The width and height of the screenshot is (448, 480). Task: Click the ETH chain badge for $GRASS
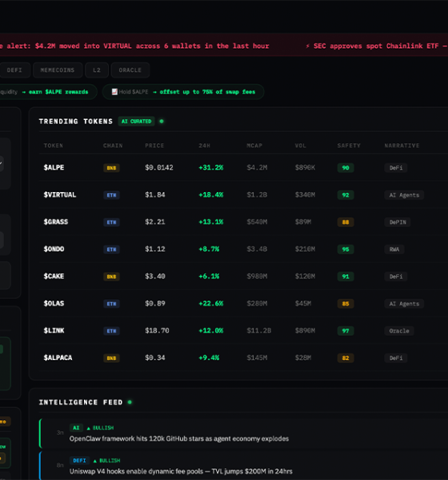(x=111, y=222)
